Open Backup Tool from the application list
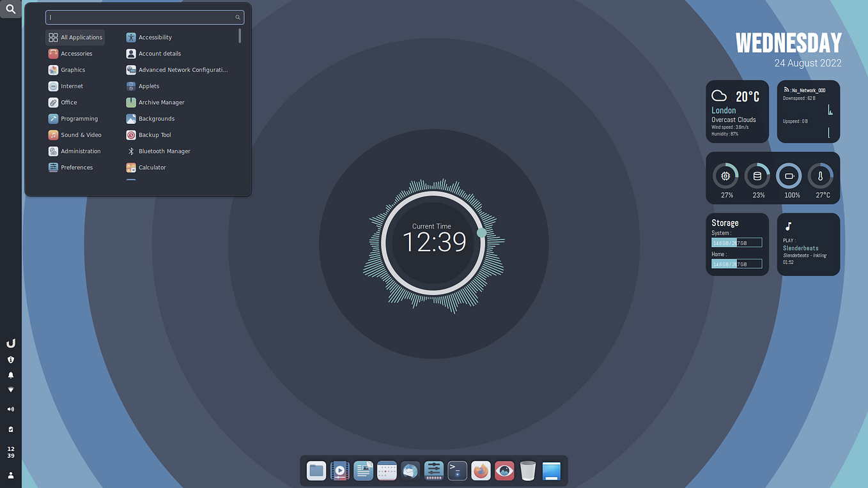The image size is (868, 488). 153,135
